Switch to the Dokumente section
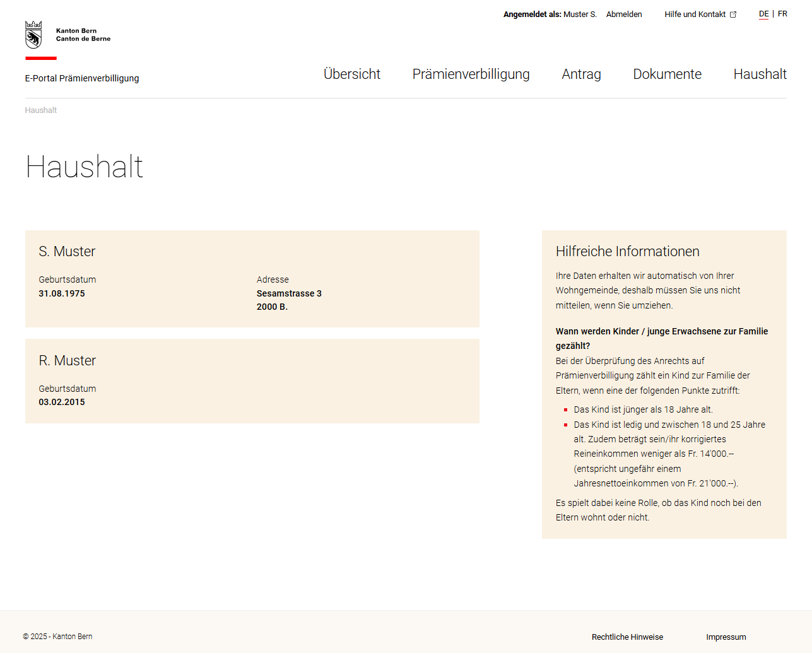The image size is (812, 653). [x=667, y=74]
